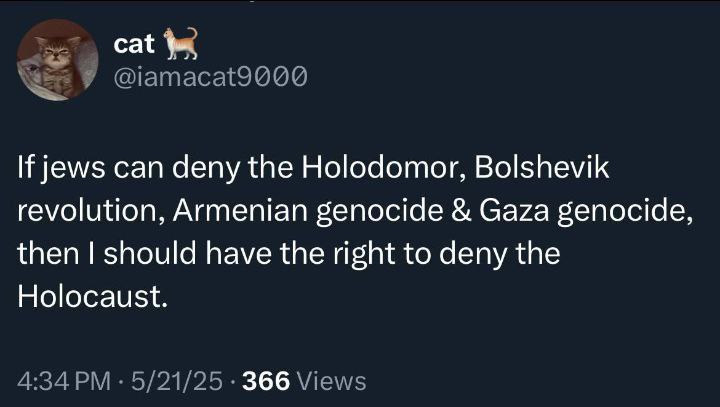The width and height of the screenshot is (720, 407).
Task: Click the ampersand symbol in the post text
Action: pyautogui.click(x=461, y=210)
